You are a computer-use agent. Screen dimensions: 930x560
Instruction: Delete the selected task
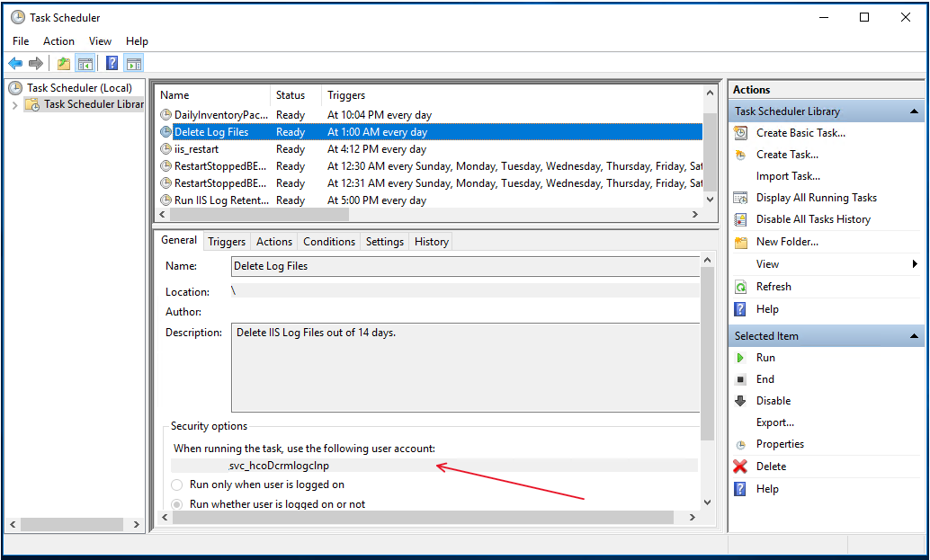(770, 466)
